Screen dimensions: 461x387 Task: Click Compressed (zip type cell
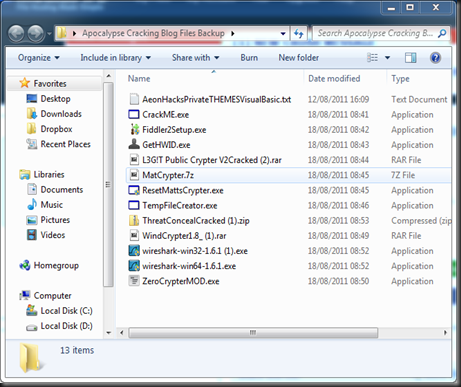421,221
